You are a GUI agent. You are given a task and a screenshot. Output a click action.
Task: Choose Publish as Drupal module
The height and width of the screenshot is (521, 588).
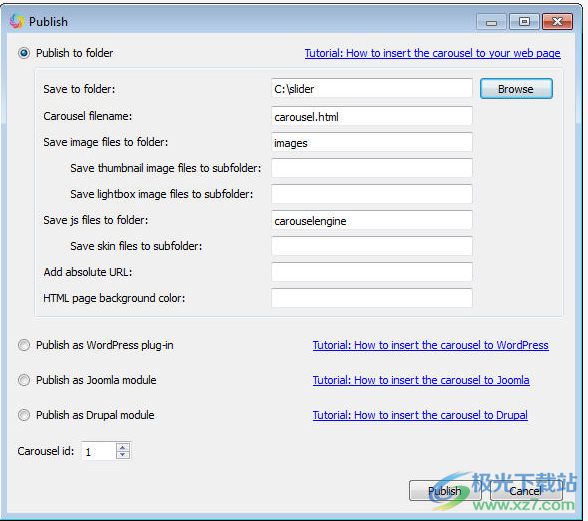tap(24, 415)
